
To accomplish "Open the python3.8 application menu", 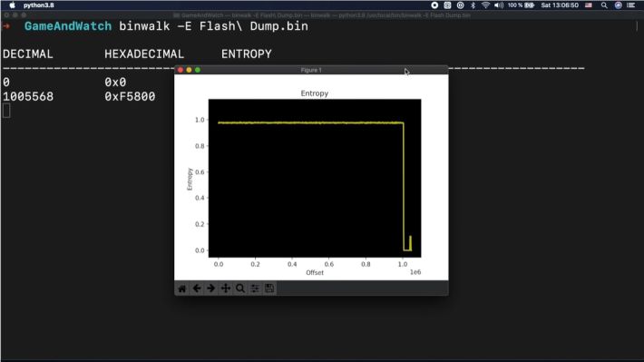I will point(39,5).
